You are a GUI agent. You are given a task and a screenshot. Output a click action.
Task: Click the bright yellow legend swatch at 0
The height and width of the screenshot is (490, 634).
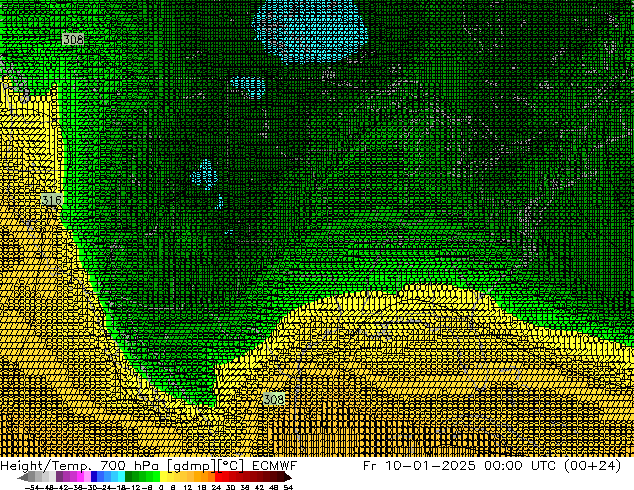point(163,477)
